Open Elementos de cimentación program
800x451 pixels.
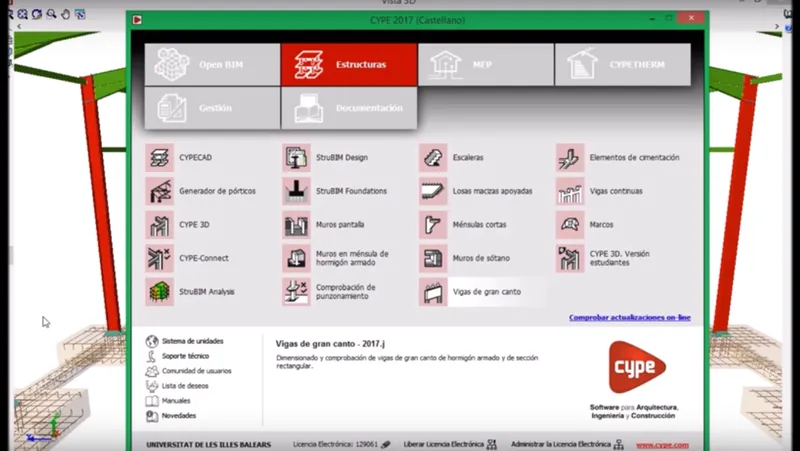[x=570, y=158]
